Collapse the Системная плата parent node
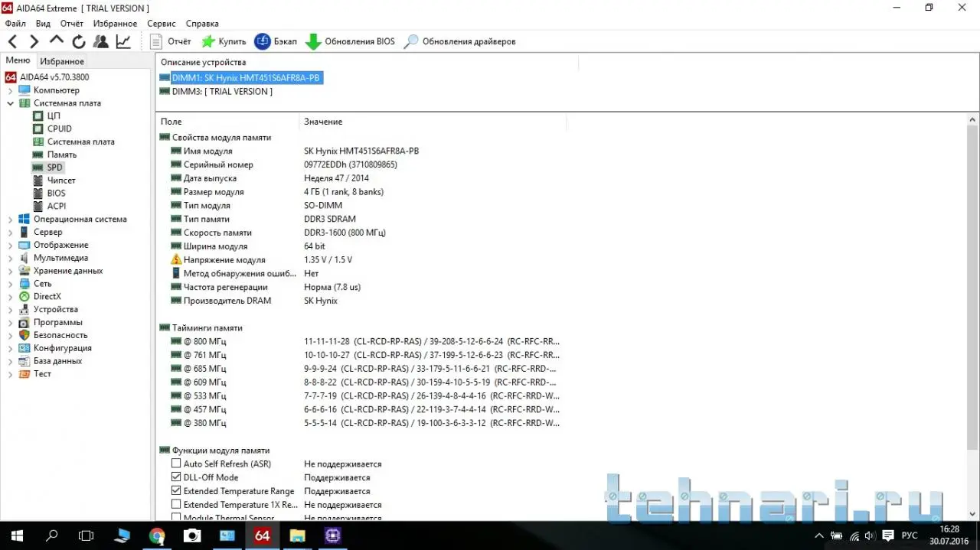Image resolution: width=980 pixels, height=550 pixels. point(10,103)
